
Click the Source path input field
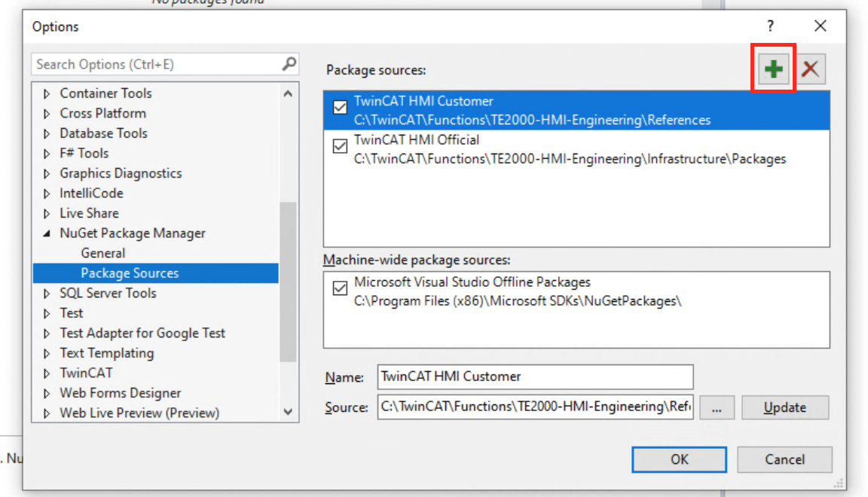(535, 407)
